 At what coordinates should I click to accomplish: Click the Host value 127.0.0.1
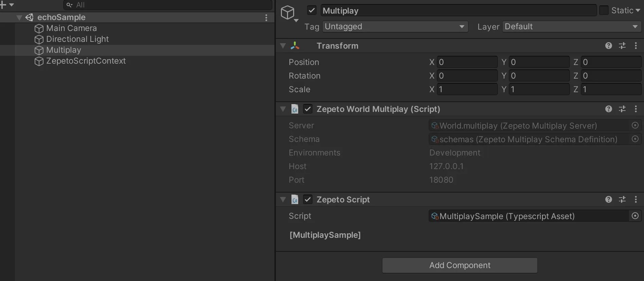446,166
